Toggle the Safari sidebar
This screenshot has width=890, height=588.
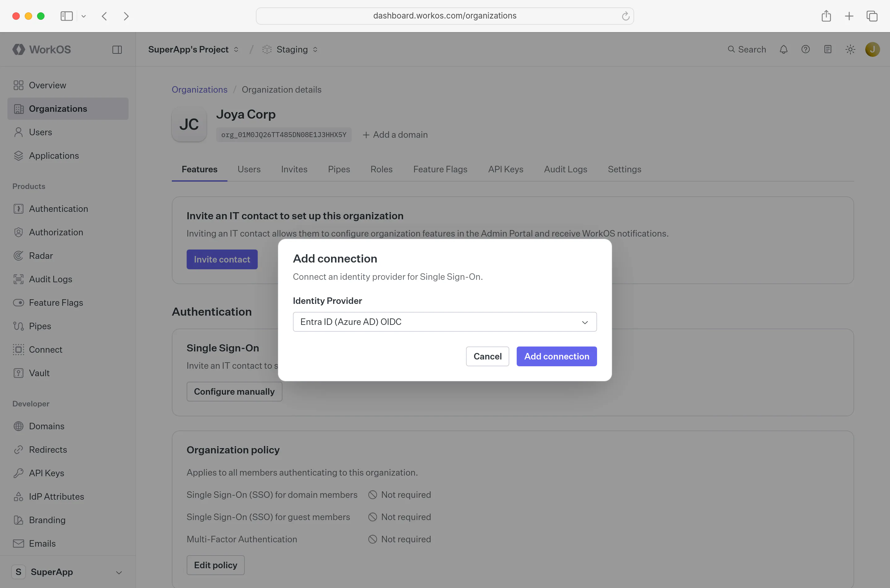tap(66, 16)
